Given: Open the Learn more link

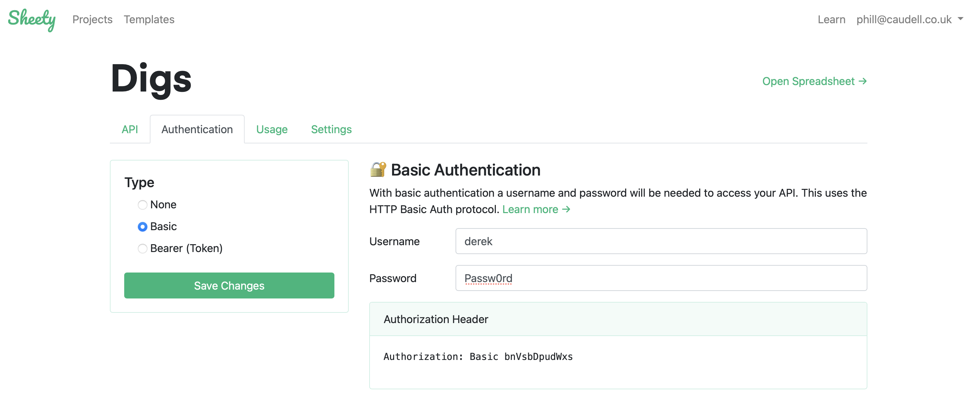Looking at the screenshot, I should [530, 209].
